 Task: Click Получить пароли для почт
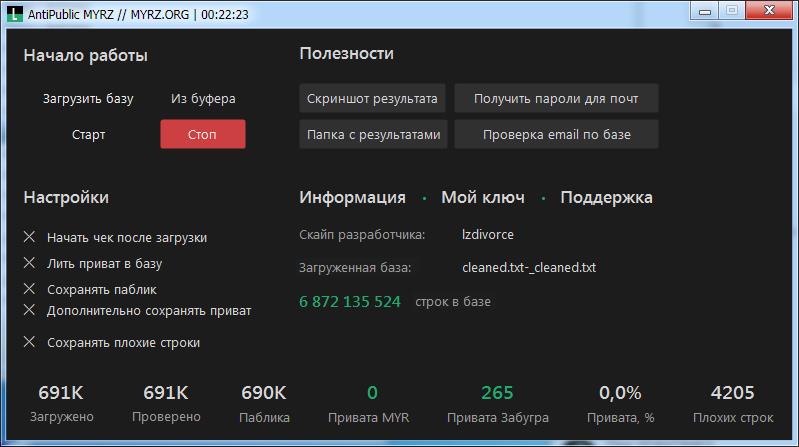(x=556, y=98)
